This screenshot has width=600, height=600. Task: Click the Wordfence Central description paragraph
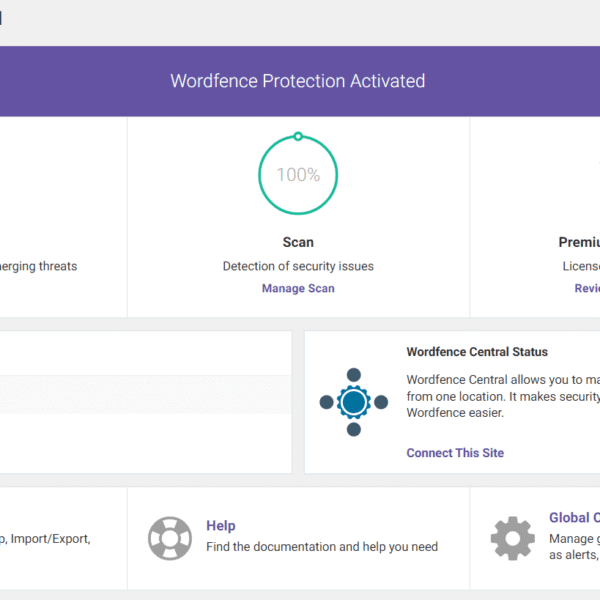pyautogui.click(x=502, y=396)
